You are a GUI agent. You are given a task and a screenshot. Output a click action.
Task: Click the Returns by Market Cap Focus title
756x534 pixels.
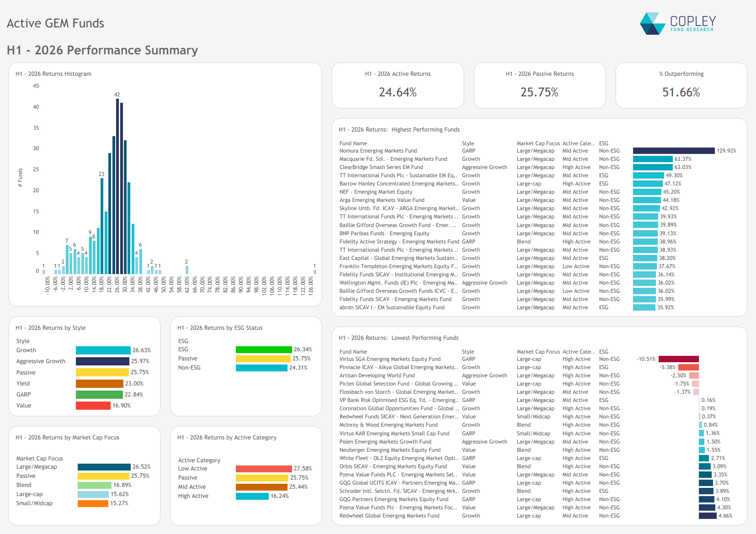(67, 438)
